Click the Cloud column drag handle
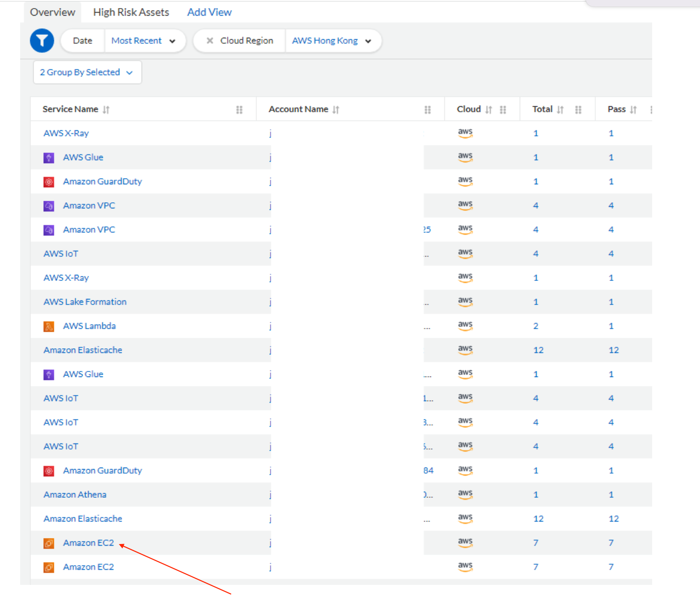 pos(503,110)
